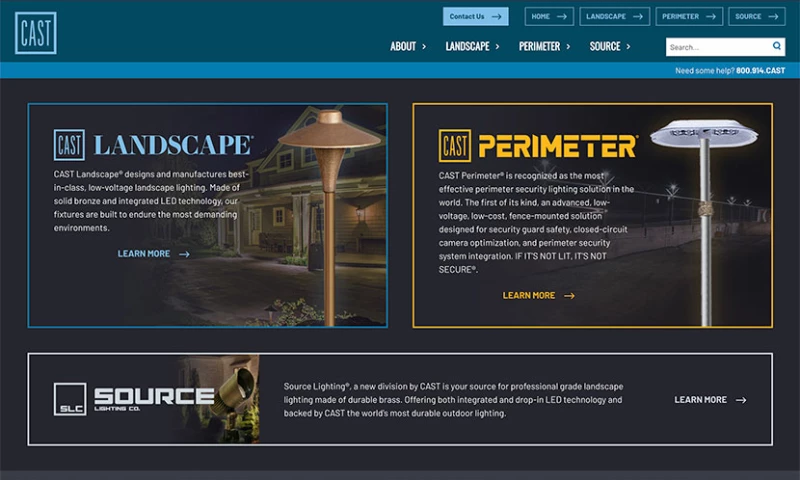Open the small PERIMETER top button
The height and width of the screenshot is (480, 800).
pyautogui.click(x=689, y=16)
